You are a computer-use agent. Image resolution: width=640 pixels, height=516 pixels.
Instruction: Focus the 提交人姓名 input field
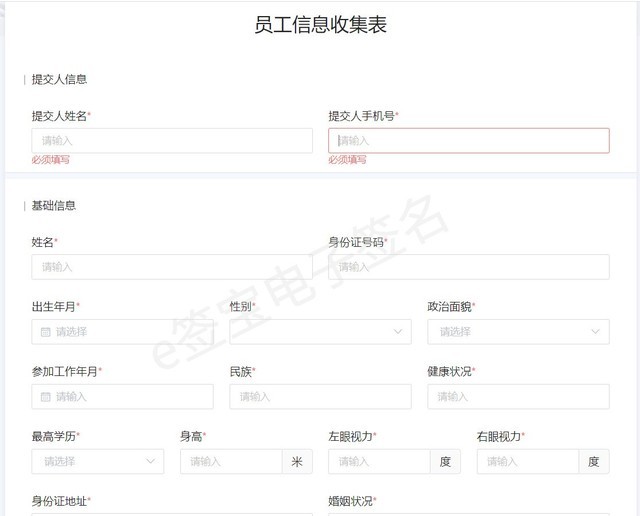[172, 141]
